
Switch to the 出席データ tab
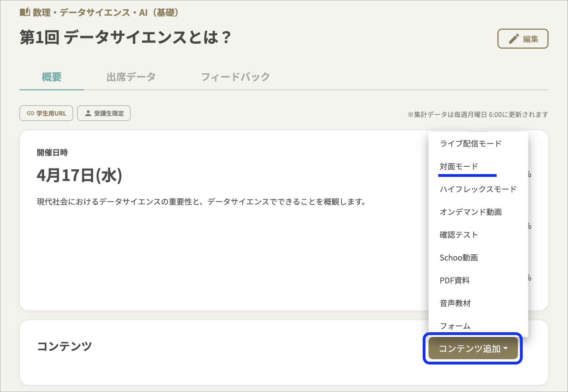point(131,77)
